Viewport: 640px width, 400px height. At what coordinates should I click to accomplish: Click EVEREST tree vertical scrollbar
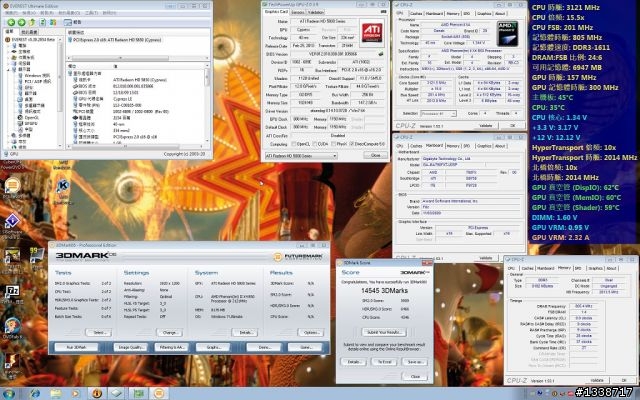click(x=60, y=93)
